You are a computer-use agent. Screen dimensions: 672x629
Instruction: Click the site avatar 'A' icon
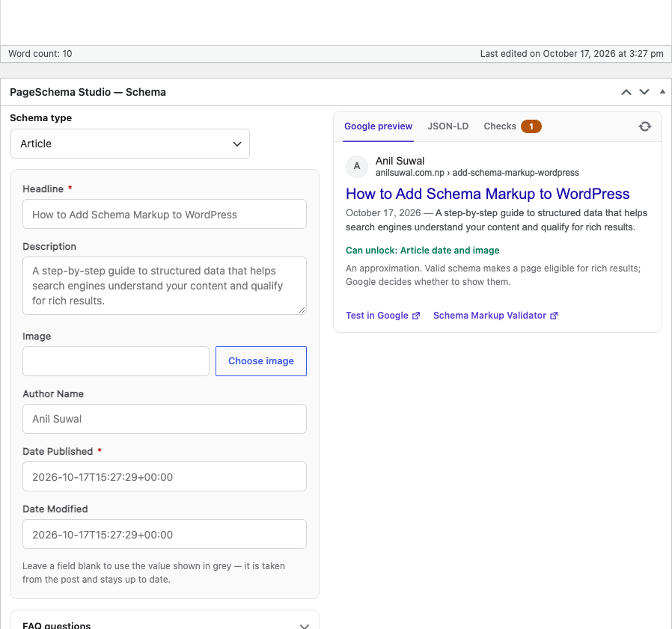(357, 166)
